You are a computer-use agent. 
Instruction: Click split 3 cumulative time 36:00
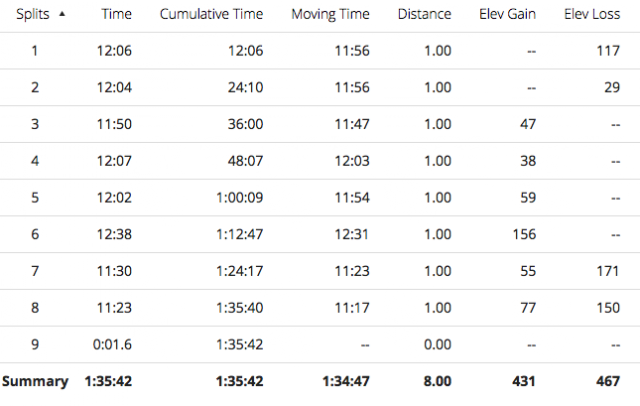245,124
